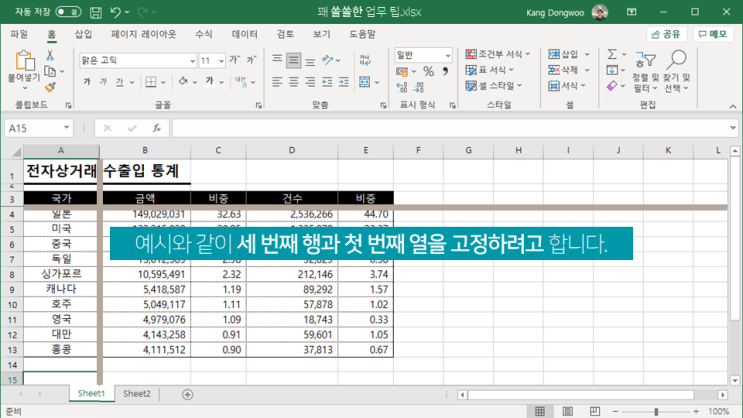
Task: Apply comma style format
Action: (445, 72)
